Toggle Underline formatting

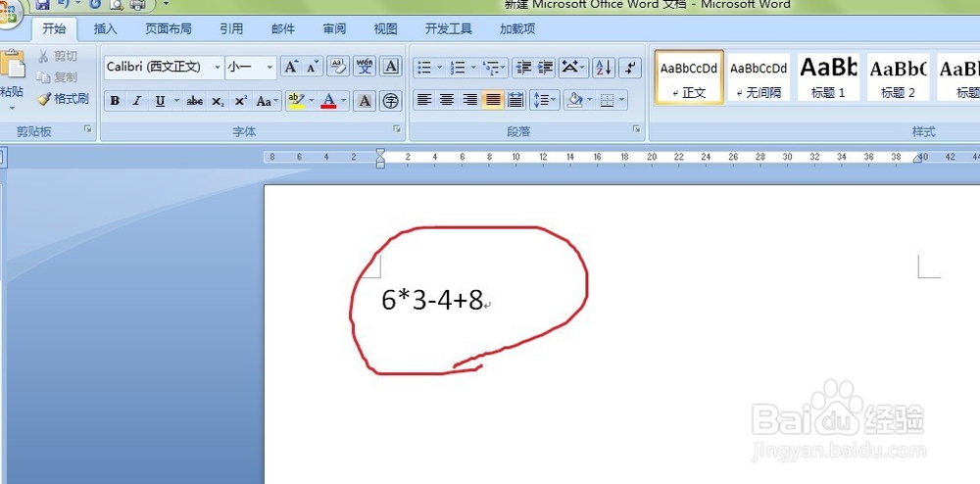tap(160, 101)
